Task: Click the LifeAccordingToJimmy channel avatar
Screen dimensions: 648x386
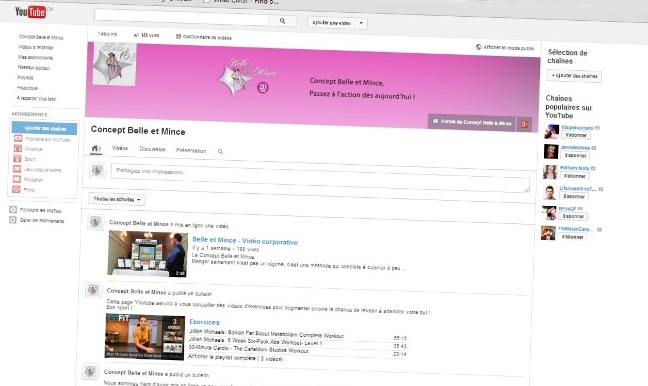Action: pyautogui.click(x=549, y=193)
